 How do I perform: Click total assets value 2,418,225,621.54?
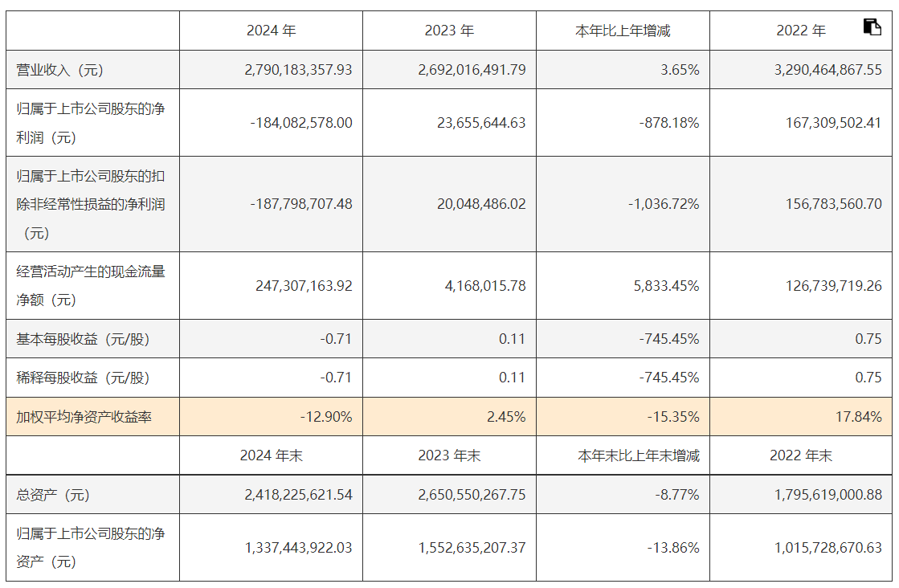point(298,495)
